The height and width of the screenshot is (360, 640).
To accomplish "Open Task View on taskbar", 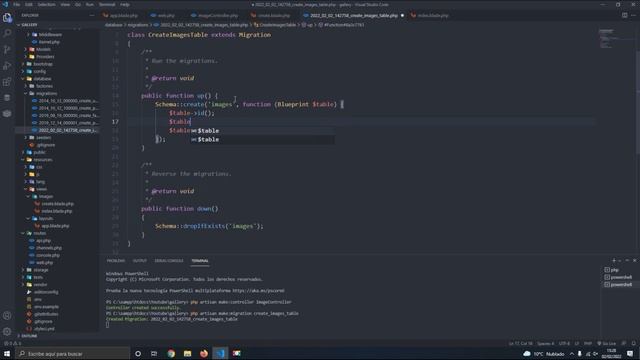I will coord(154,353).
